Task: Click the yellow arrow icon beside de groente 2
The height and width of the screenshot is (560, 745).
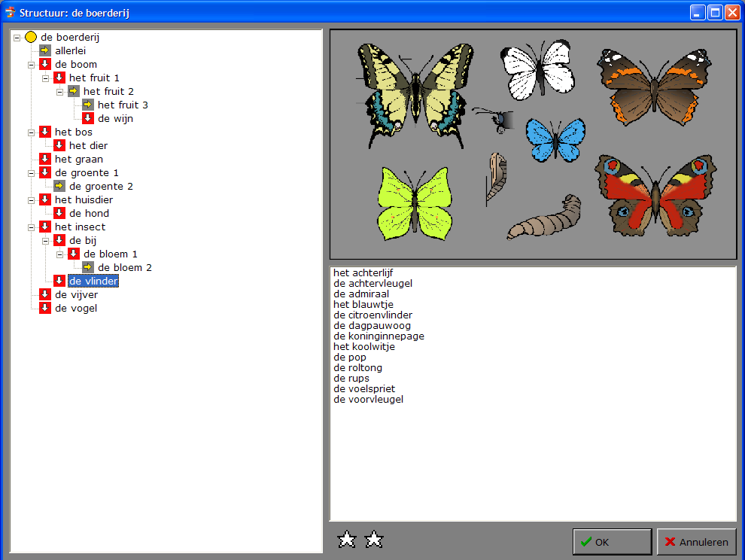Action: point(59,186)
